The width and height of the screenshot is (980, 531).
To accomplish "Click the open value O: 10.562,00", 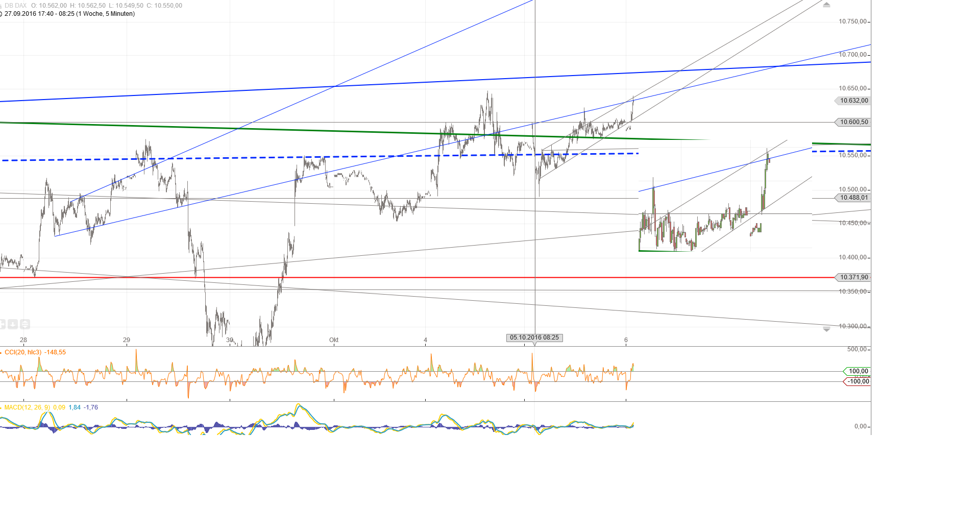I will point(49,6).
